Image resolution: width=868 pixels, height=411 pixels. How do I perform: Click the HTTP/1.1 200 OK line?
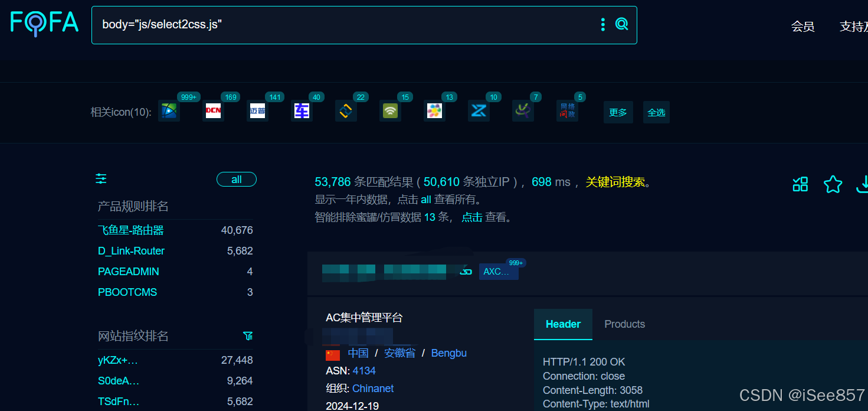click(x=584, y=362)
